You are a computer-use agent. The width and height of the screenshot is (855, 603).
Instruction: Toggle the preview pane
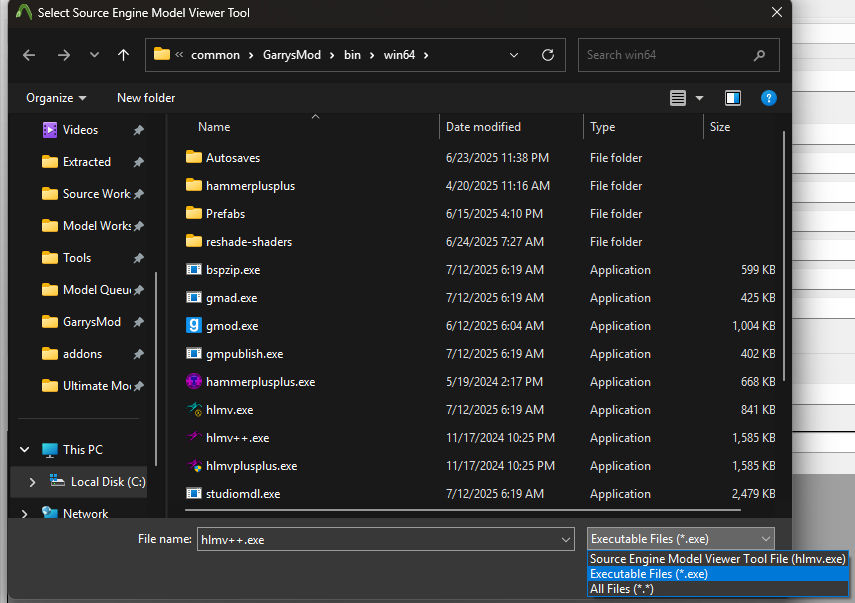(733, 98)
